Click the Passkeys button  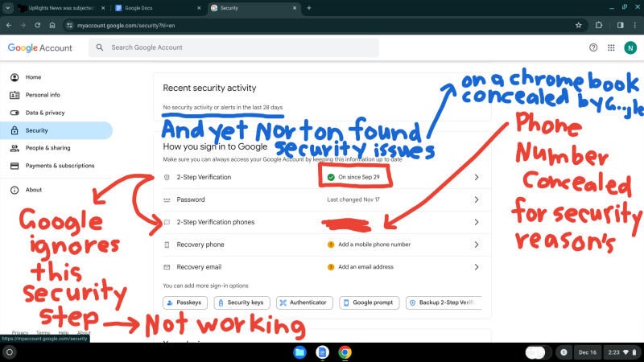[x=185, y=302]
